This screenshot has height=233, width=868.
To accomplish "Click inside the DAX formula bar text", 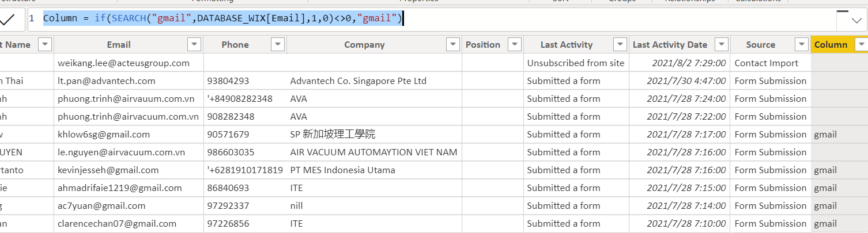I will (x=223, y=19).
